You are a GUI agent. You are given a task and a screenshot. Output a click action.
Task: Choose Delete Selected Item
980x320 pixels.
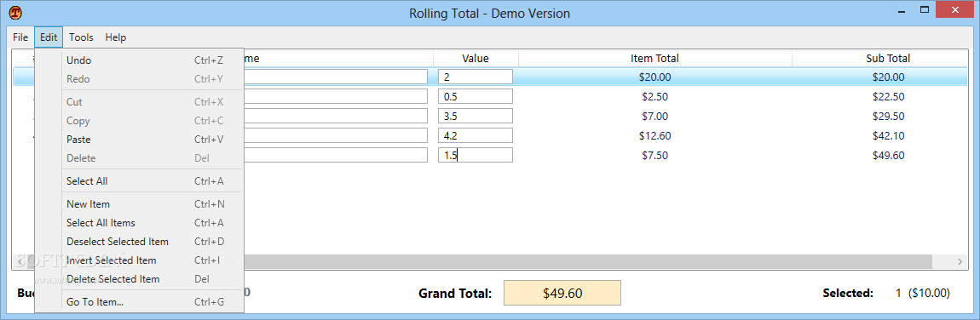[140, 279]
